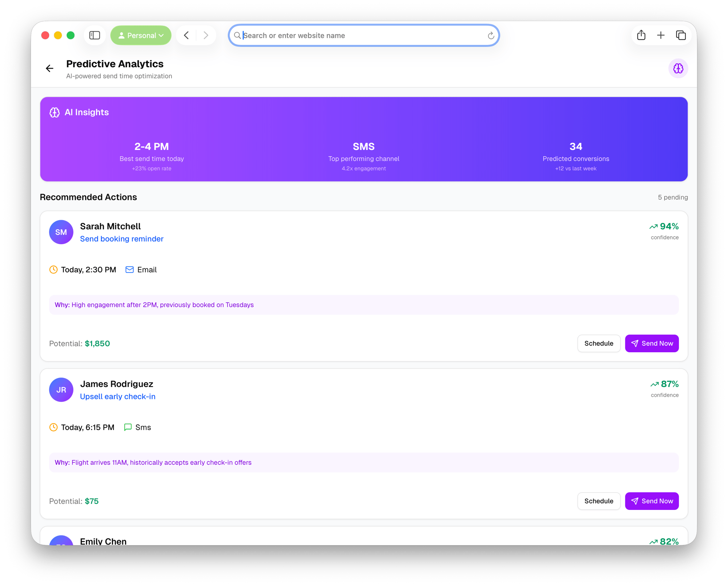
Task: Go forward with browser forward chevron
Action: [x=206, y=35]
